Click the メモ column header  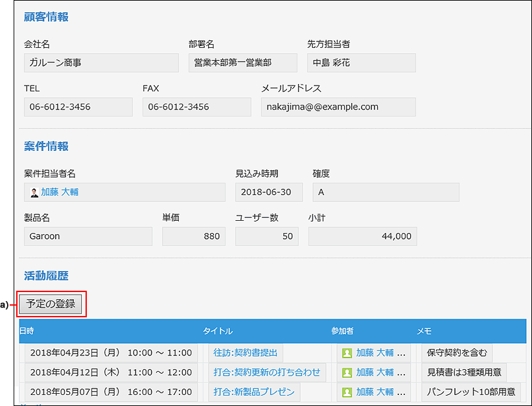[424, 331]
